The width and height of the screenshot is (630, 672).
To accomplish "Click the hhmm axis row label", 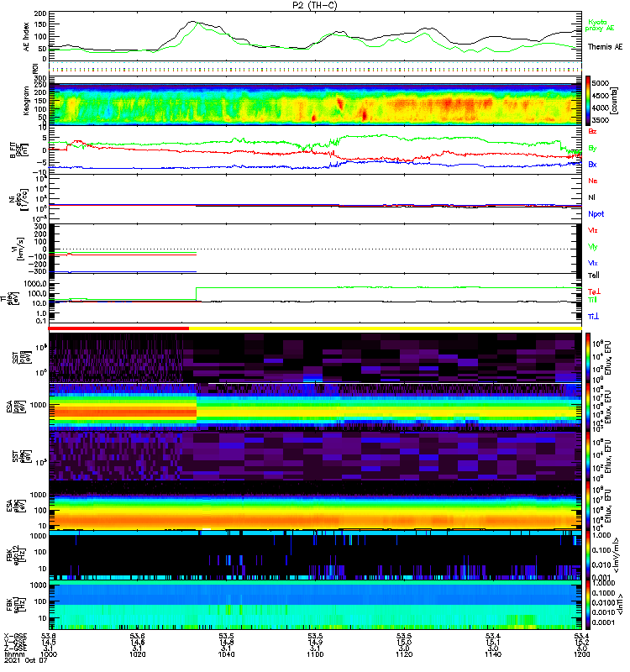I will point(13,654).
